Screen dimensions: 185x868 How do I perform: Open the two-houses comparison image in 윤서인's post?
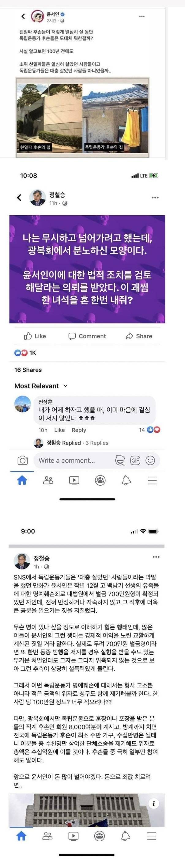pos(82,117)
